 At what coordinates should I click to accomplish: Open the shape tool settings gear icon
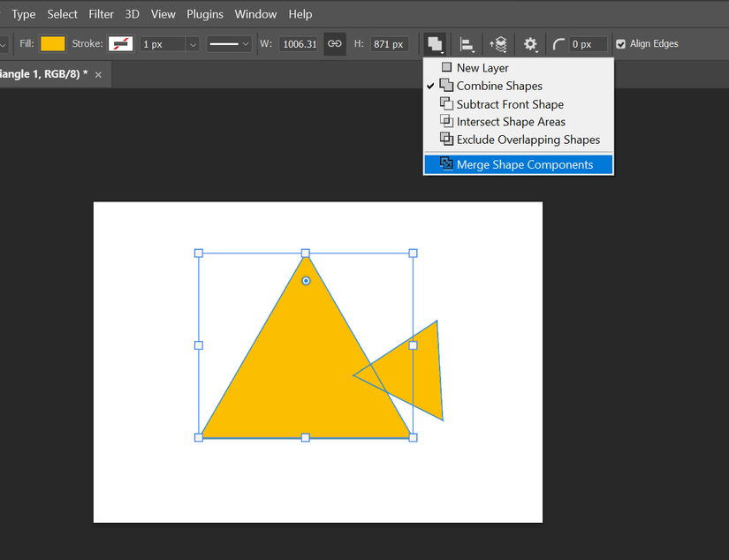click(529, 43)
